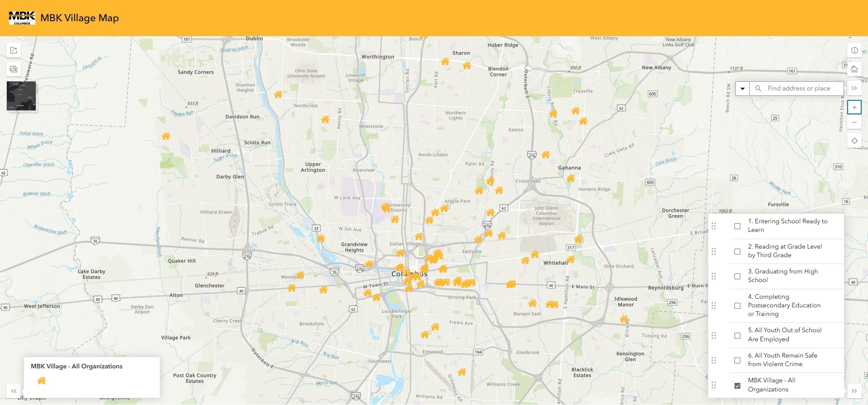Enable Entering School Ready to Learn layer
This screenshot has width=868, height=405.
(x=737, y=226)
